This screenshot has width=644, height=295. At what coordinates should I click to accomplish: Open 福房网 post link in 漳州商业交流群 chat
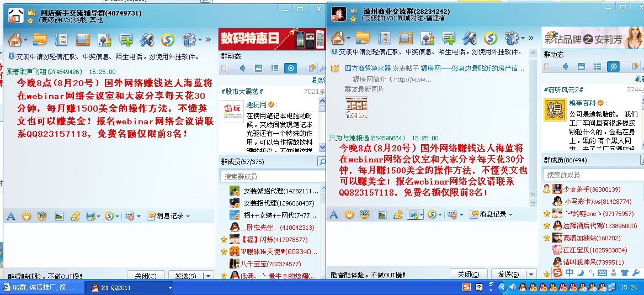pyautogui.click(x=473, y=69)
